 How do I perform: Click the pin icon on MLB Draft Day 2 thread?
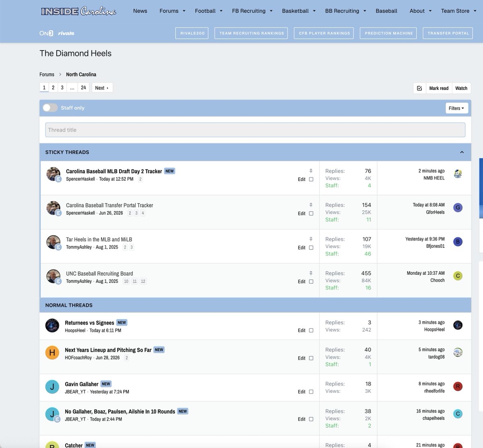click(311, 171)
